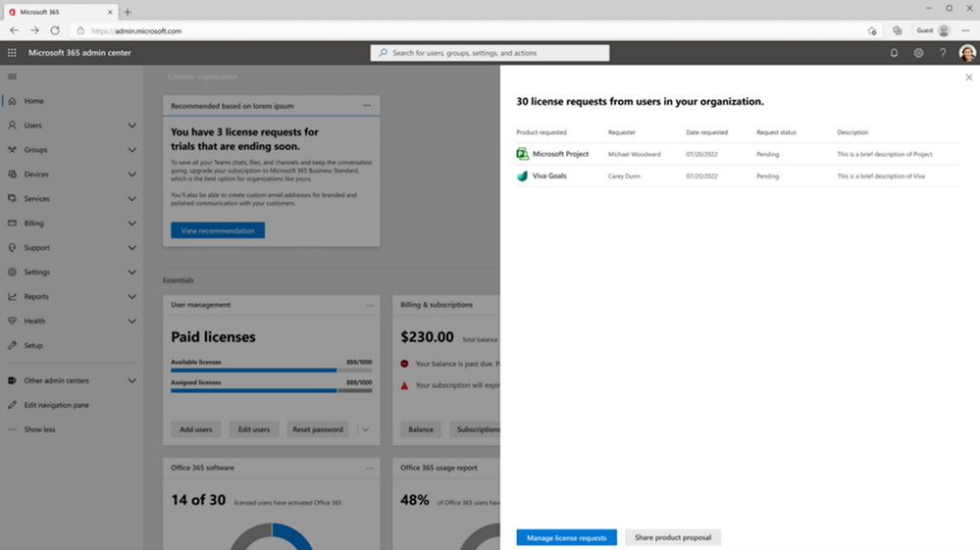Expand the Services navigation section
980x550 pixels.
131,198
